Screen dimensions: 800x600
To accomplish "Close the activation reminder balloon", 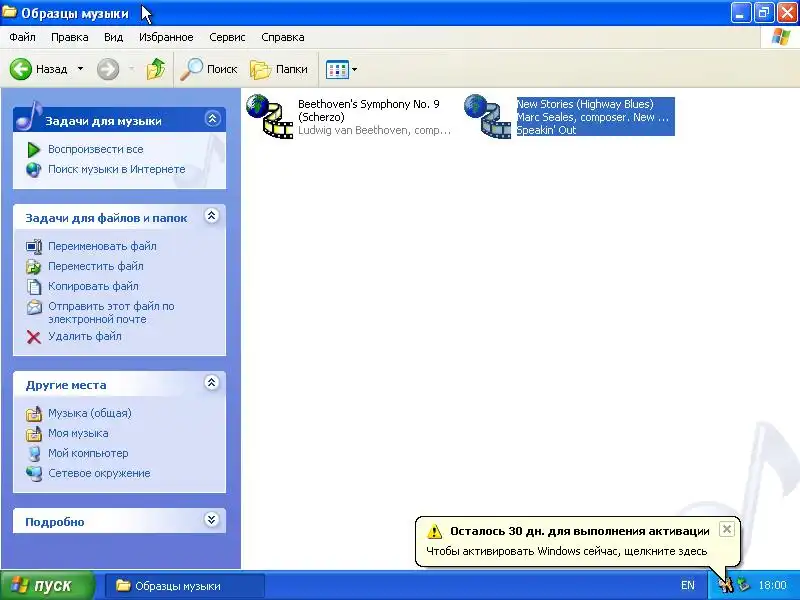I will tap(727, 529).
